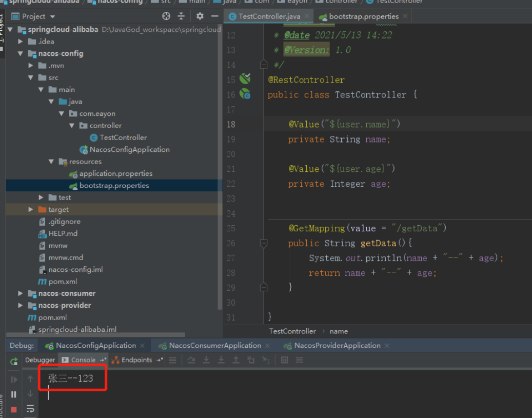Expand the target folder
The image size is (532, 418).
coord(31,210)
